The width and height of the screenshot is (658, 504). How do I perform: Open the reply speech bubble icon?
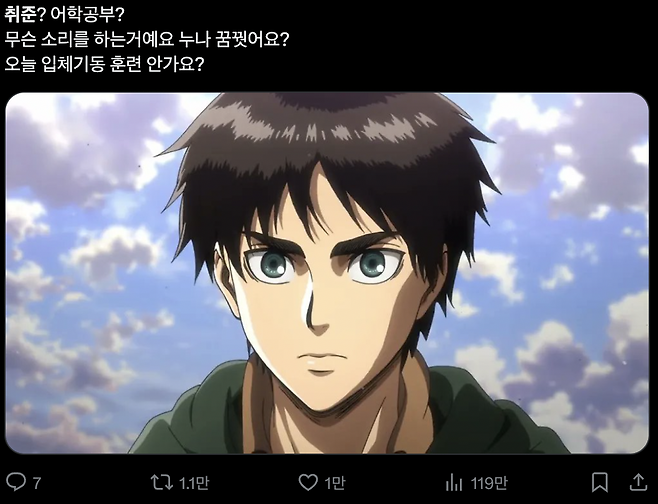point(16,482)
